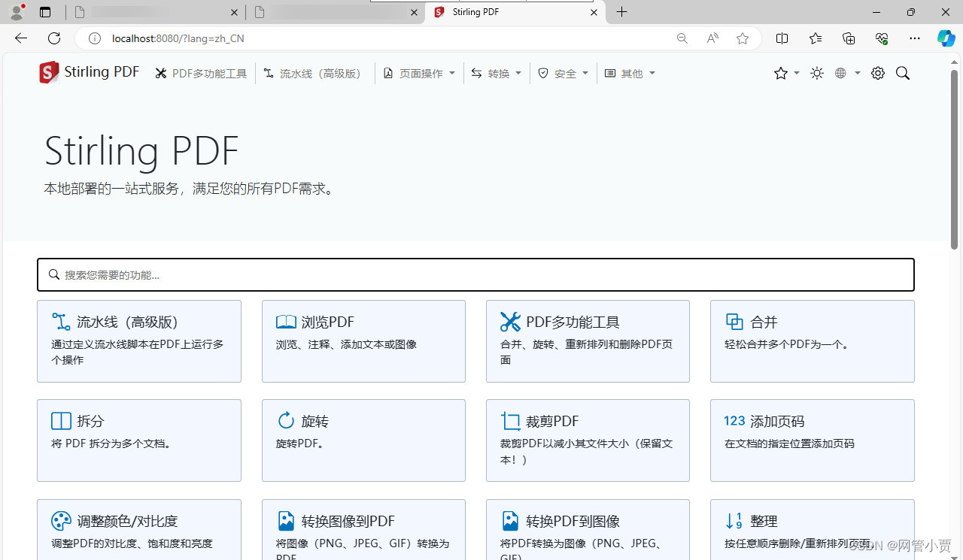Open the 合并 card title
This screenshot has height=560, width=963.
point(764,322)
